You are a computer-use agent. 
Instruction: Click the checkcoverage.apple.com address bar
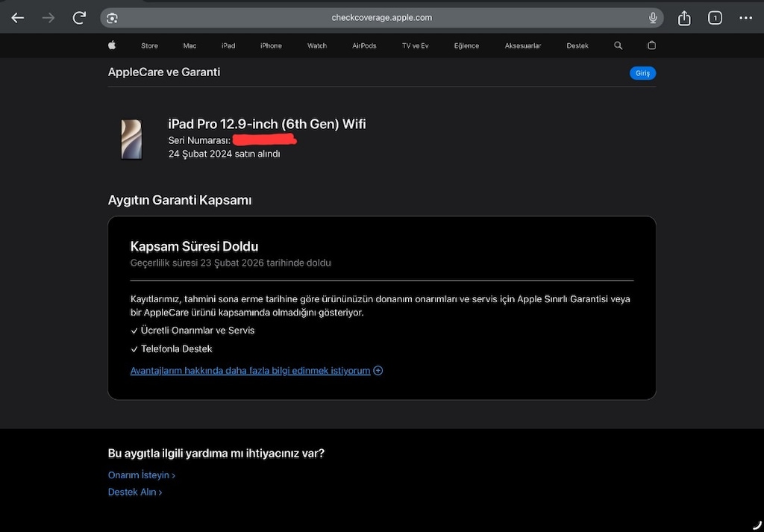tap(381, 18)
